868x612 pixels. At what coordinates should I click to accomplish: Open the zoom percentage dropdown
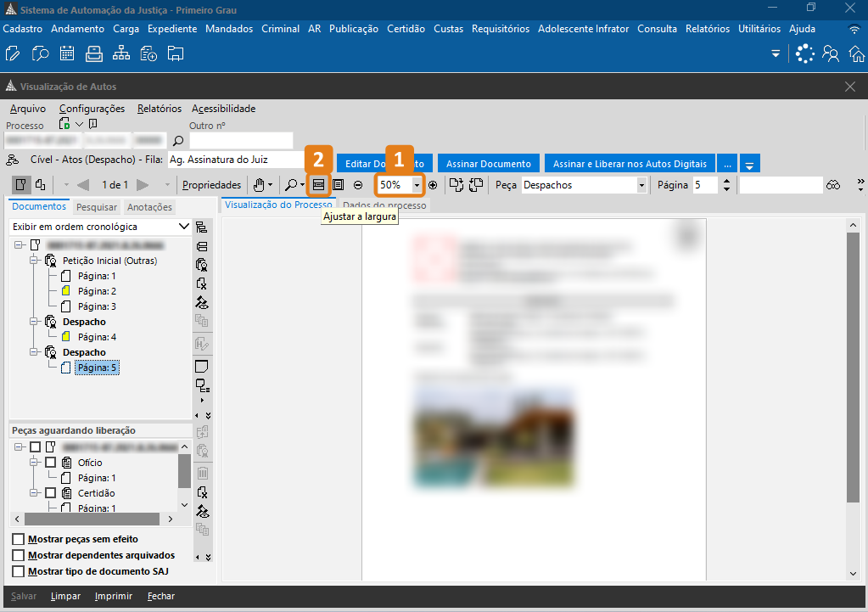coord(417,185)
